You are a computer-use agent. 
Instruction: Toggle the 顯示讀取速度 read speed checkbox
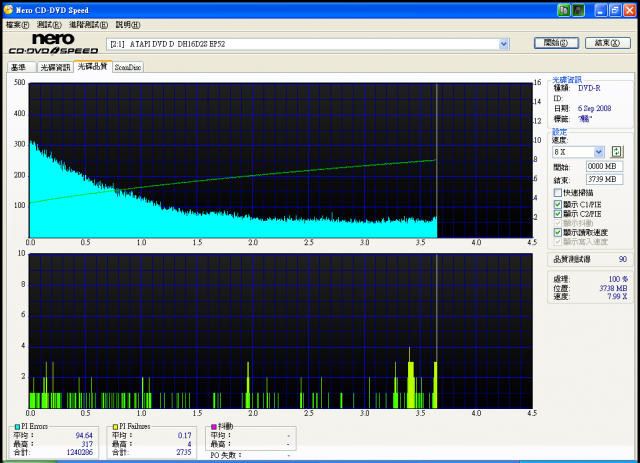click(x=558, y=232)
